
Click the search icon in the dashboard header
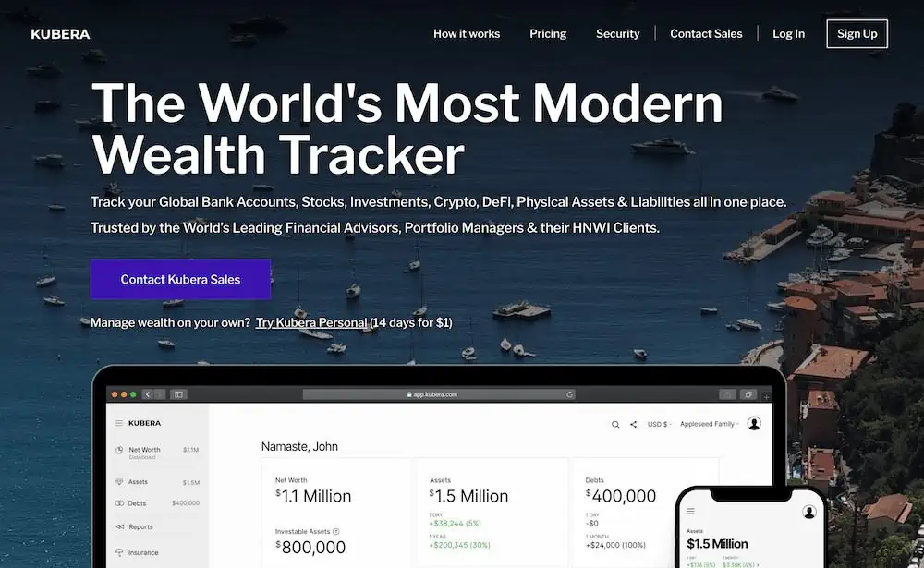point(614,424)
